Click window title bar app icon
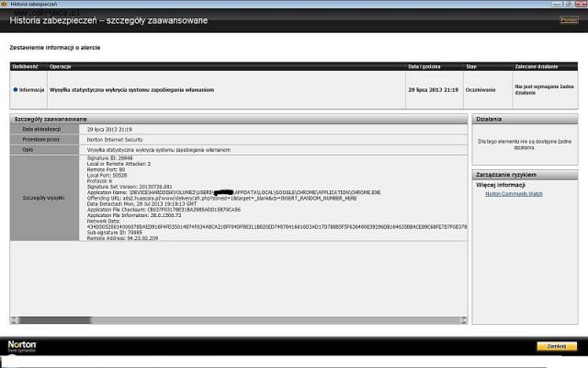The image size is (588, 368). click(4, 4)
